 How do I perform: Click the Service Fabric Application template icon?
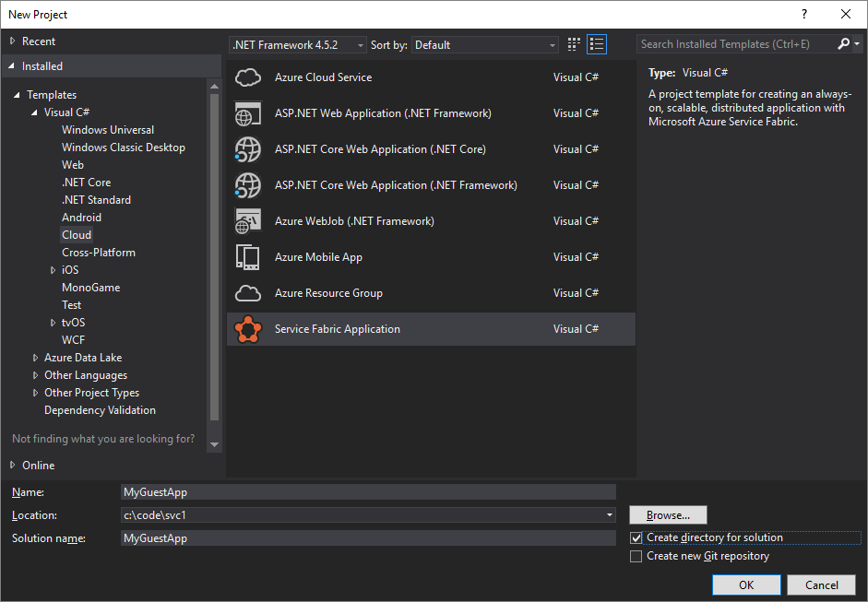(247, 329)
